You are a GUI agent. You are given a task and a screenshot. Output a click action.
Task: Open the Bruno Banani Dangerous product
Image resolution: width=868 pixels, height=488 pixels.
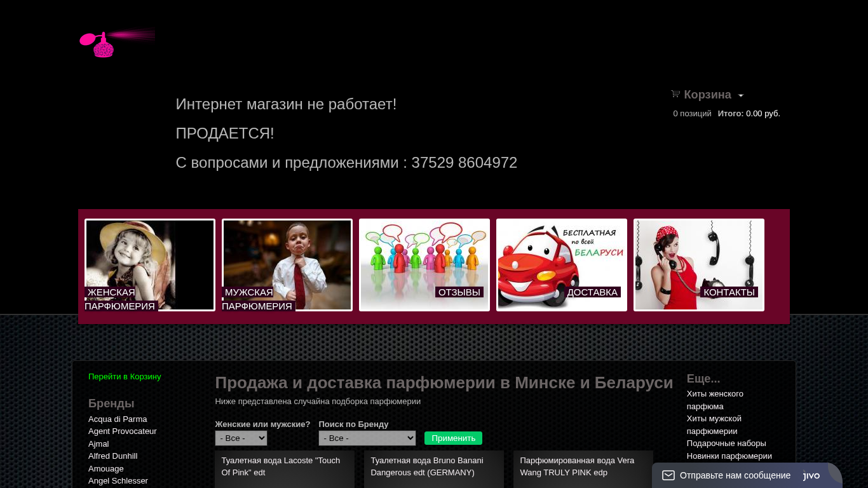point(427,466)
